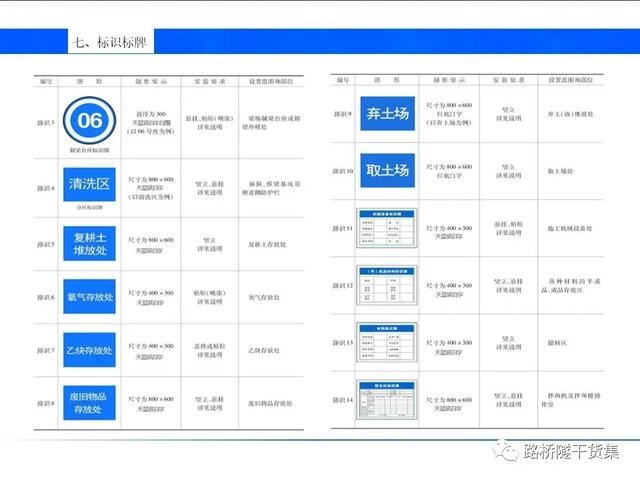Select the 氧气存放处 blue sign

pyautogui.click(x=90, y=297)
